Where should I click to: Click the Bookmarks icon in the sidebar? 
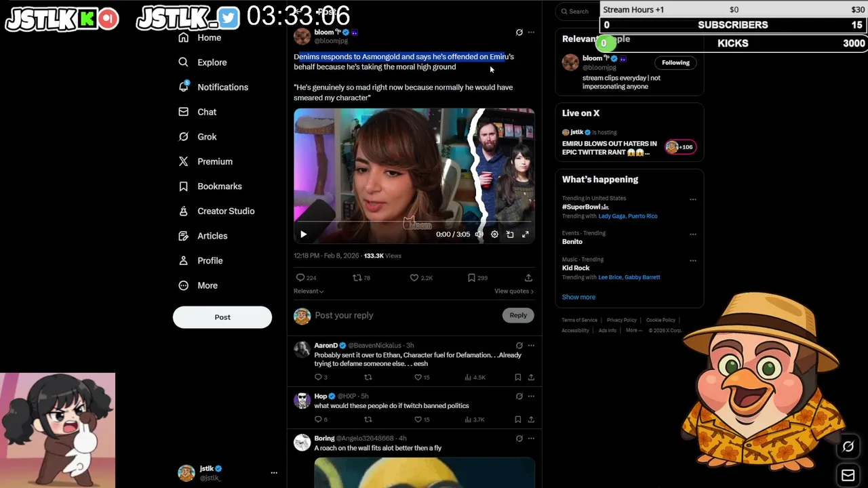[183, 186]
